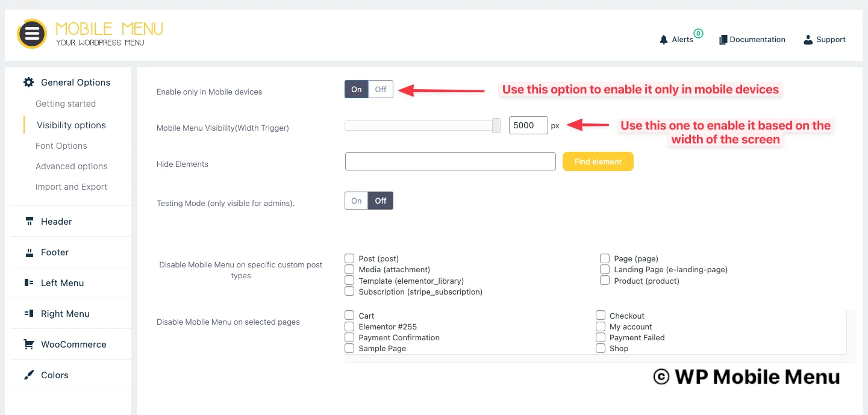Click the Documentation book icon
This screenshot has width=868, height=415.
coord(723,40)
